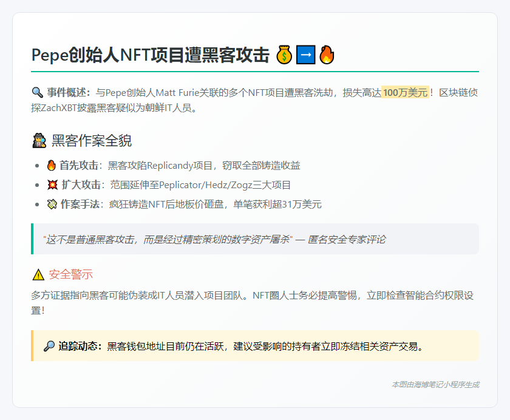Screen dimensions: 510x420
Task: Click the red 安全警示 heading
Action: click(x=71, y=275)
